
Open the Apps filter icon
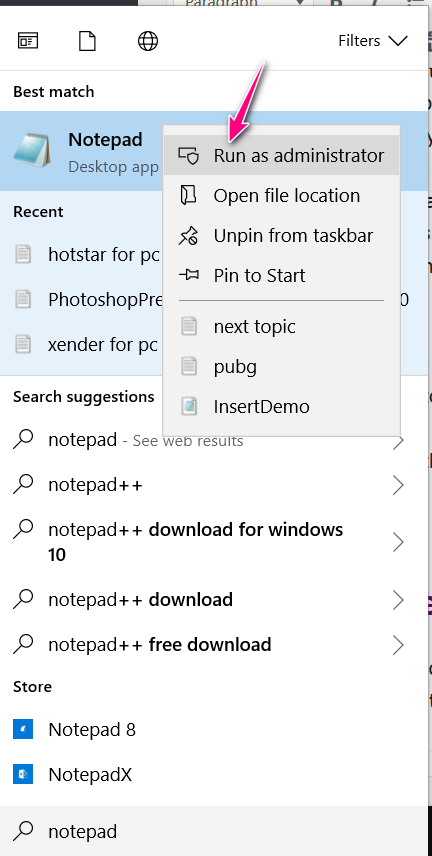28,41
